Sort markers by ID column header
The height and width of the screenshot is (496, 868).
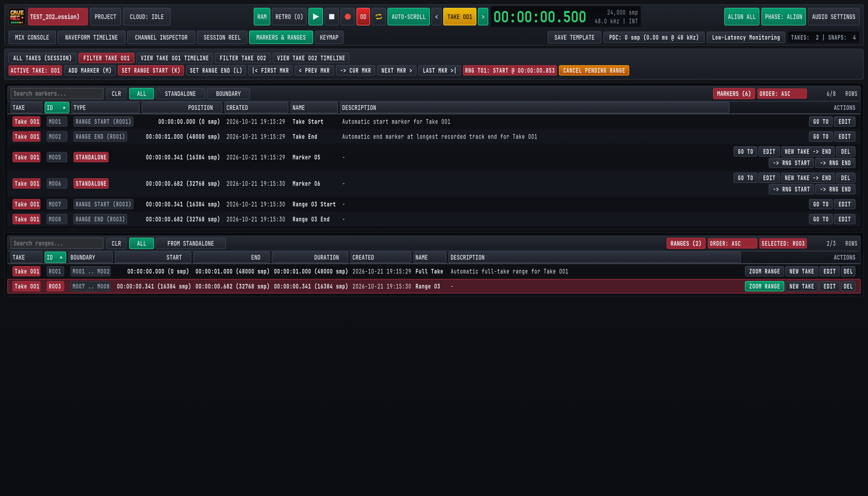57,107
